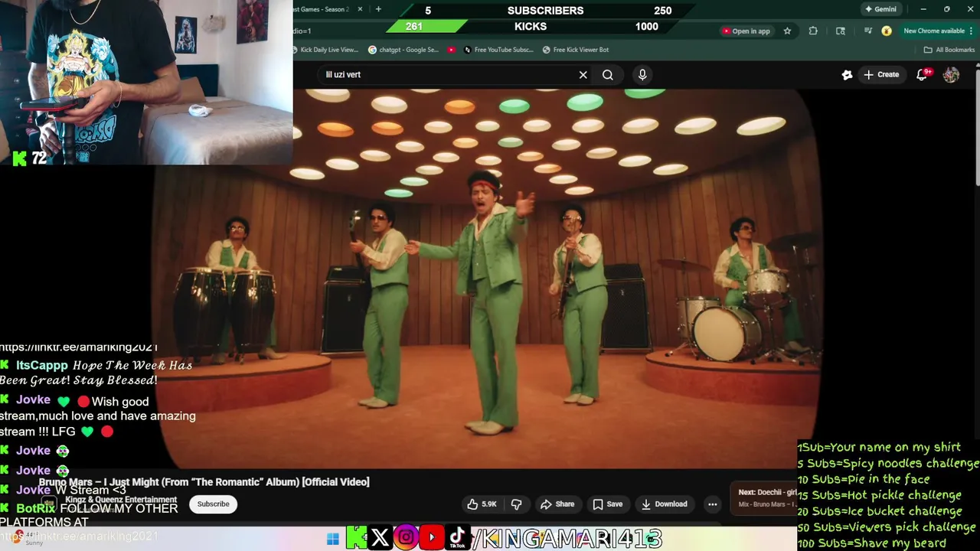Subscribe to Kingz & Queenz Entertainment

coord(213,504)
